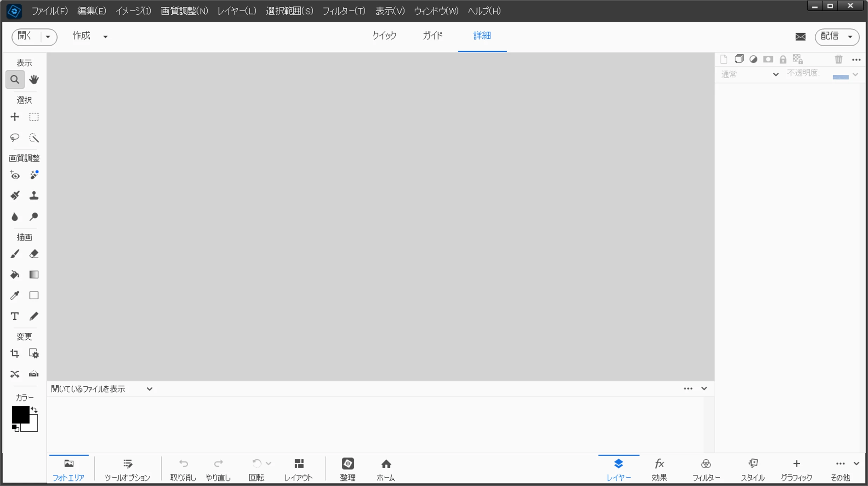The width and height of the screenshot is (868, 486).
Task: Expand the 開く (Open) dropdown arrow
Action: (48, 37)
